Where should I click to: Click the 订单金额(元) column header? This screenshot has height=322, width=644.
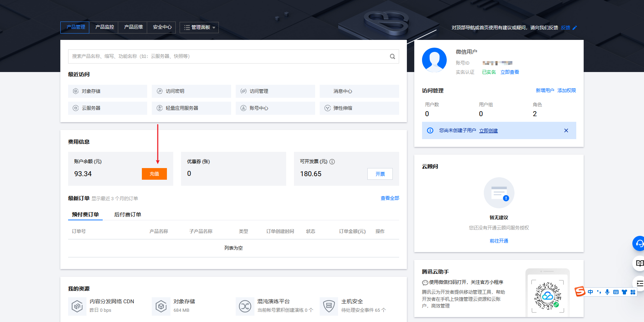352,231
